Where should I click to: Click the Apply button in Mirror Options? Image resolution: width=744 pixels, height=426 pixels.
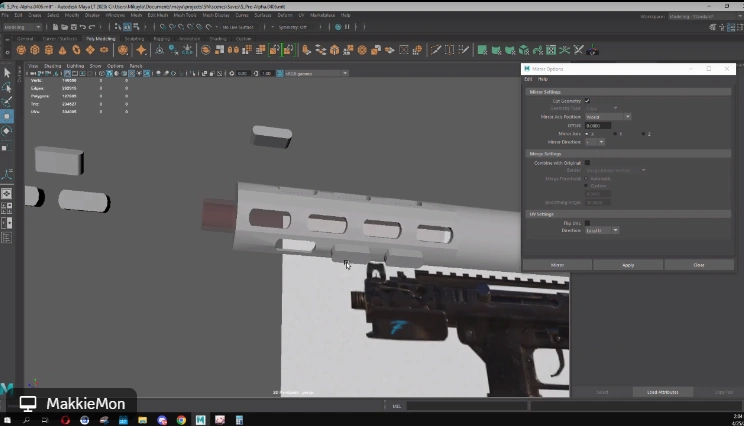click(x=628, y=265)
